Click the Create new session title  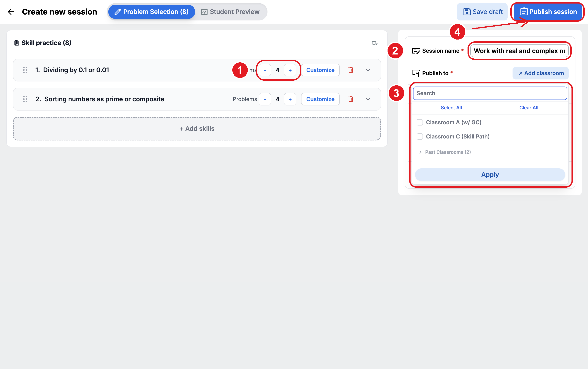(x=60, y=12)
